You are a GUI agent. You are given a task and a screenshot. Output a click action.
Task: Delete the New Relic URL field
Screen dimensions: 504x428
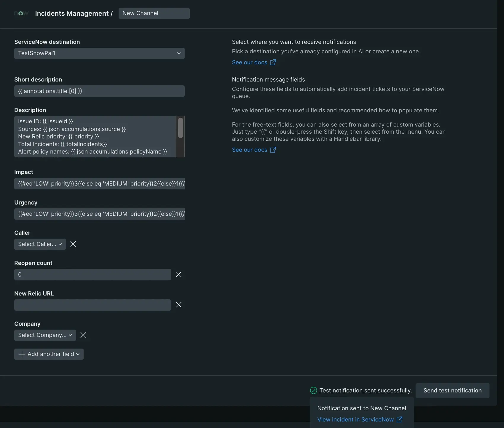coord(178,305)
